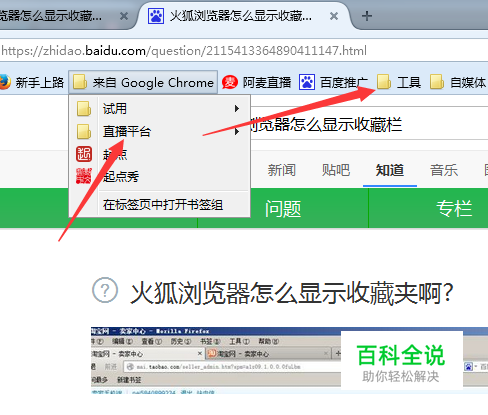
Task: Click the question mark icon beside title
Action: coord(105,290)
